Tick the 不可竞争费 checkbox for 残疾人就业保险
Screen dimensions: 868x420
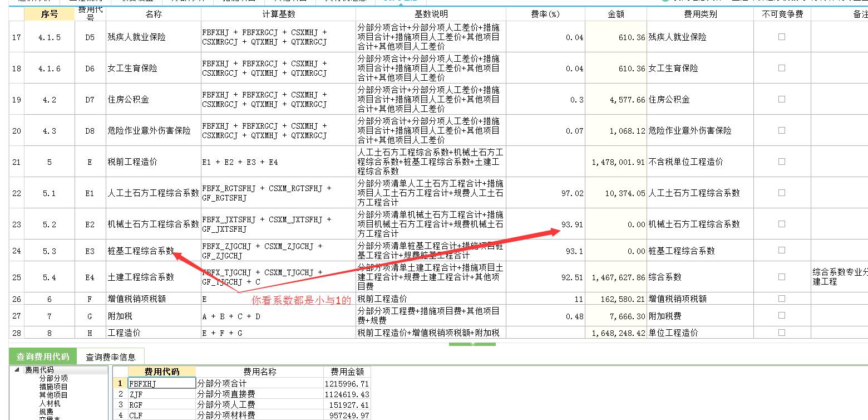tap(782, 37)
